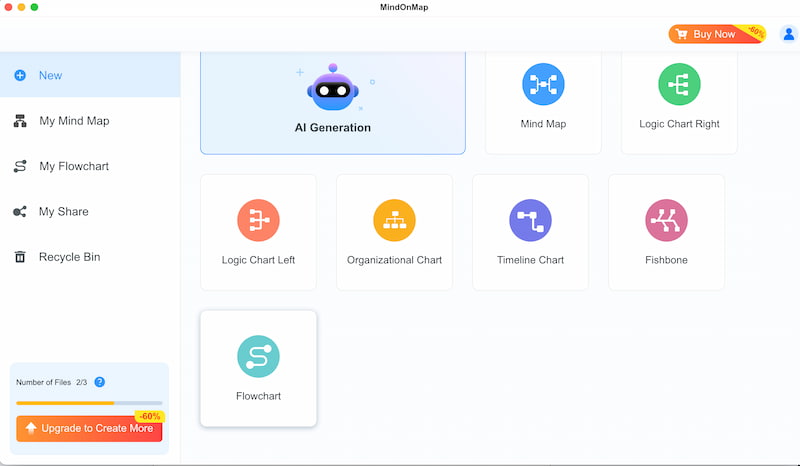
Task: Click the Number of Files 2/3 text
Action: tap(52, 382)
